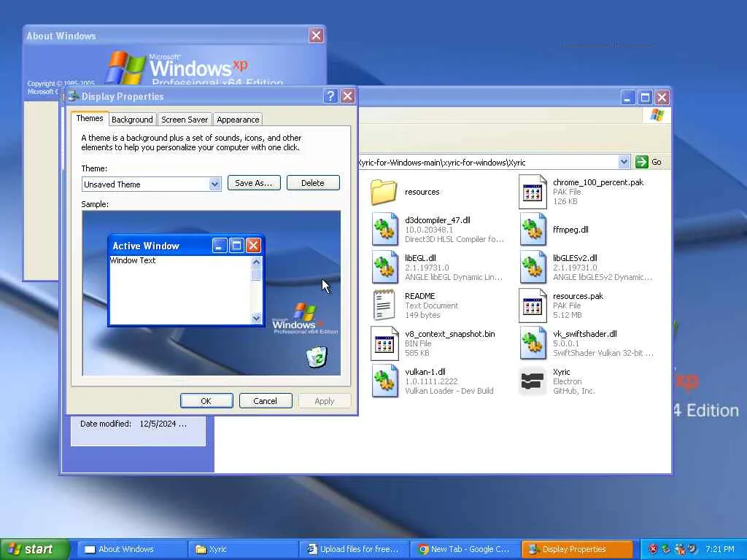Select the Xyric Electron application icon
747x560 pixels.
pos(533,381)
